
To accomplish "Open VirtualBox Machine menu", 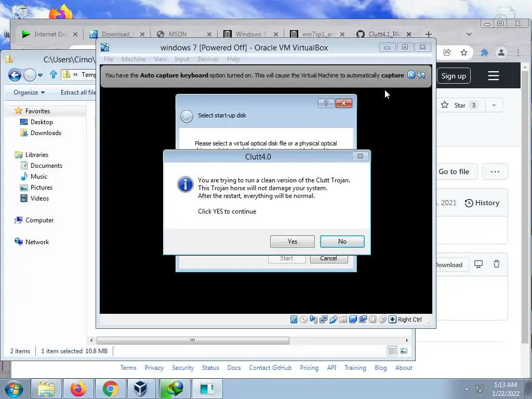I will [134, 59].
